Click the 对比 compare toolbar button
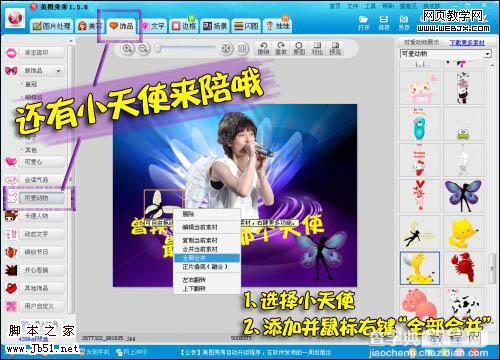The image size is (500, 360). (317, 49)
